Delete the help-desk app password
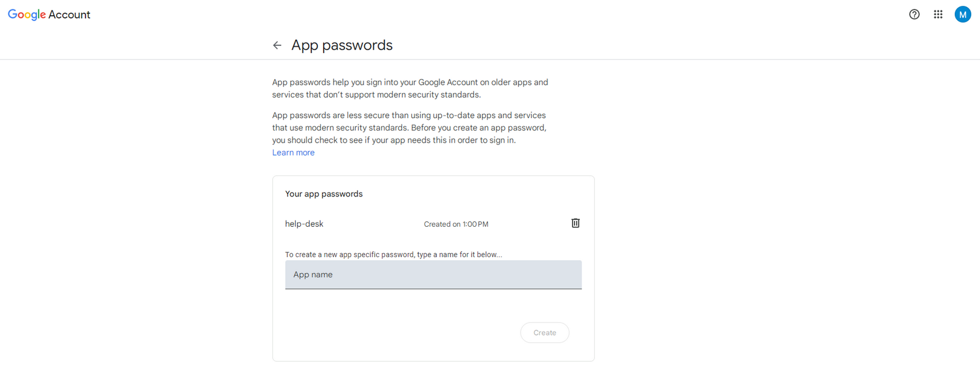Viewport: 980px width, 384px height. click(576, 223)
